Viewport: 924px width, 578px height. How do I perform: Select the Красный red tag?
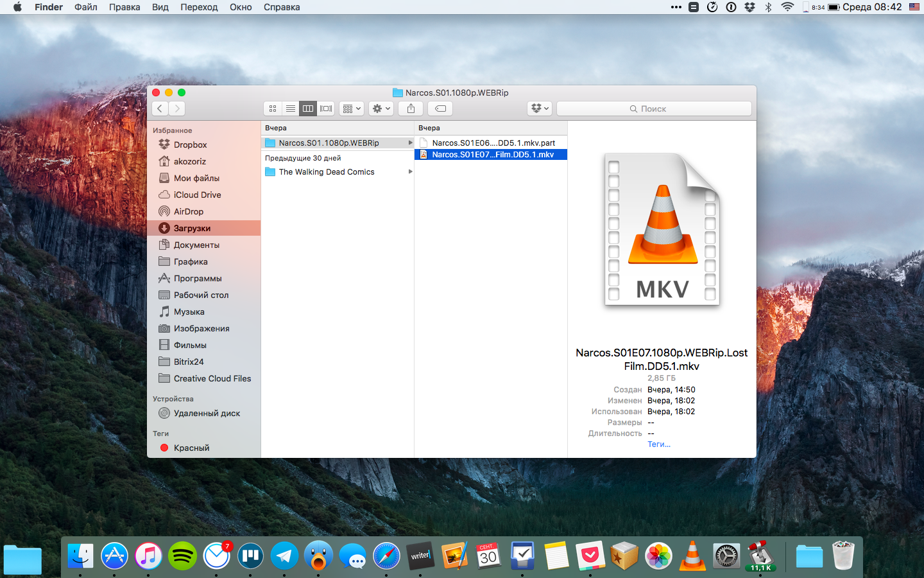tap(191, 448)
